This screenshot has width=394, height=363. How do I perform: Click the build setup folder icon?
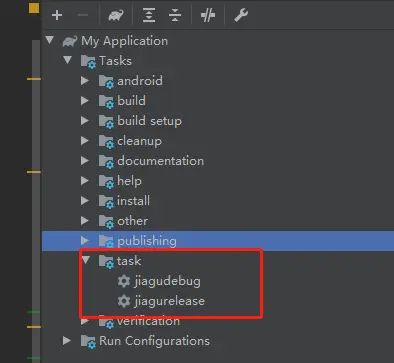106,122
